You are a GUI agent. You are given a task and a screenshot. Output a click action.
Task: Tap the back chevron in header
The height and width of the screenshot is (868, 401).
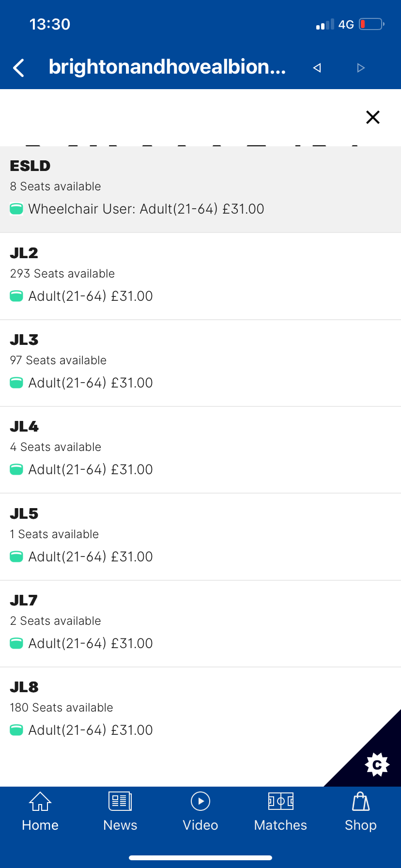(x=18, y=68)
